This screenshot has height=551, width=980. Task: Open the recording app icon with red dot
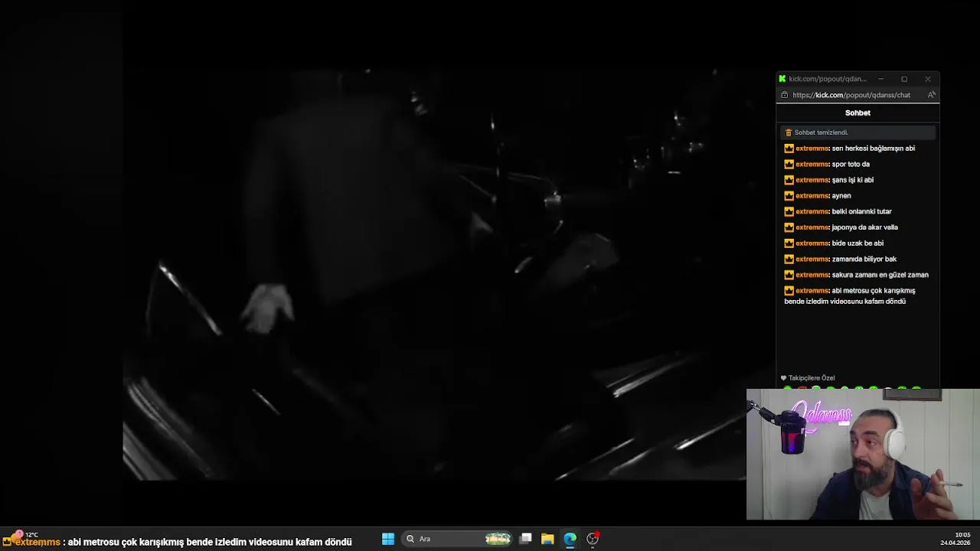(x=593, y=539)
